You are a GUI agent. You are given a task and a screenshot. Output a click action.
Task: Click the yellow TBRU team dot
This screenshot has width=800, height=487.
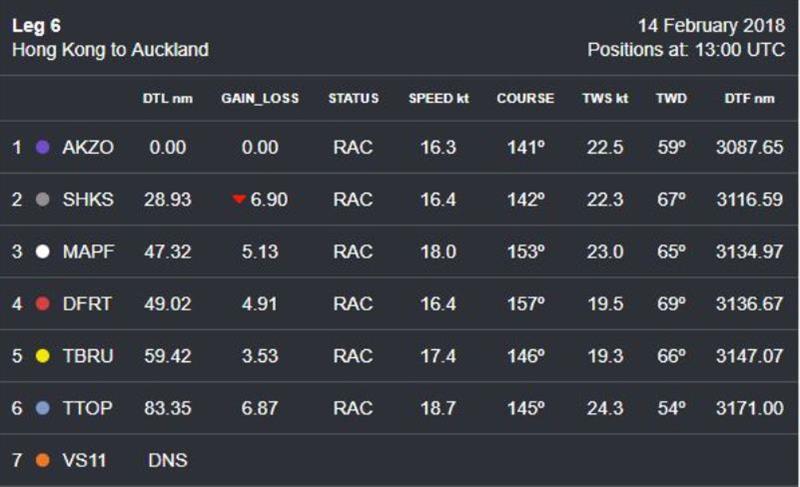coord(43,356)
